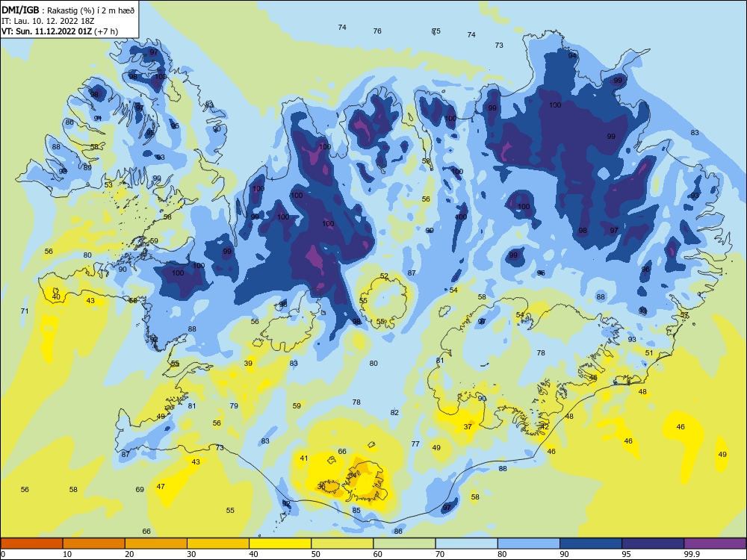Viewport: 747px width, 560px height.
Task: Click the 20–30 legend color block
Action: click(x=156, y=544)
